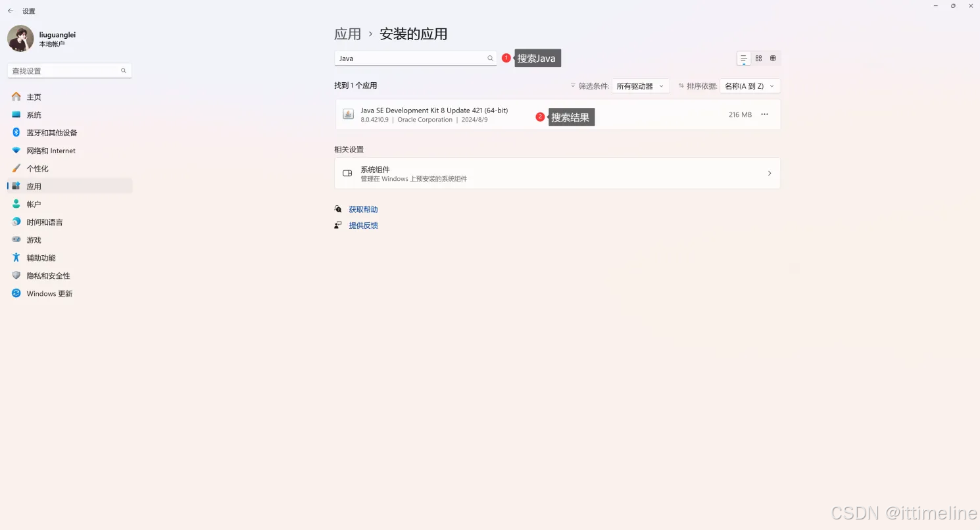Click the 查找设置 search field
The width and height of the screenshot is (980, 530).
tap(70, 70)
